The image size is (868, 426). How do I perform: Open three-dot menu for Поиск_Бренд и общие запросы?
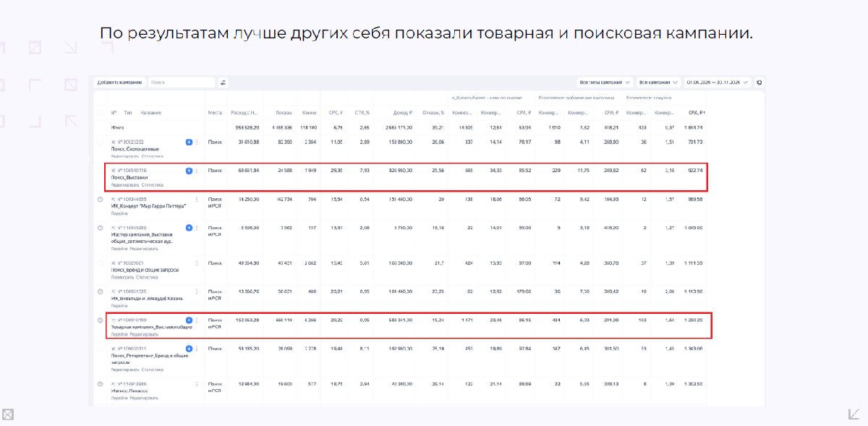coord(197,263)
